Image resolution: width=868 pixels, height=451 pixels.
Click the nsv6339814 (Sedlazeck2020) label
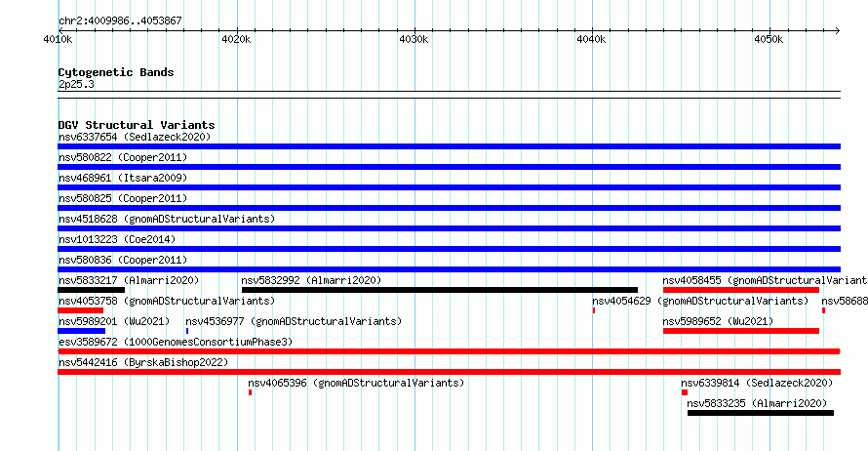pos(757,383)
